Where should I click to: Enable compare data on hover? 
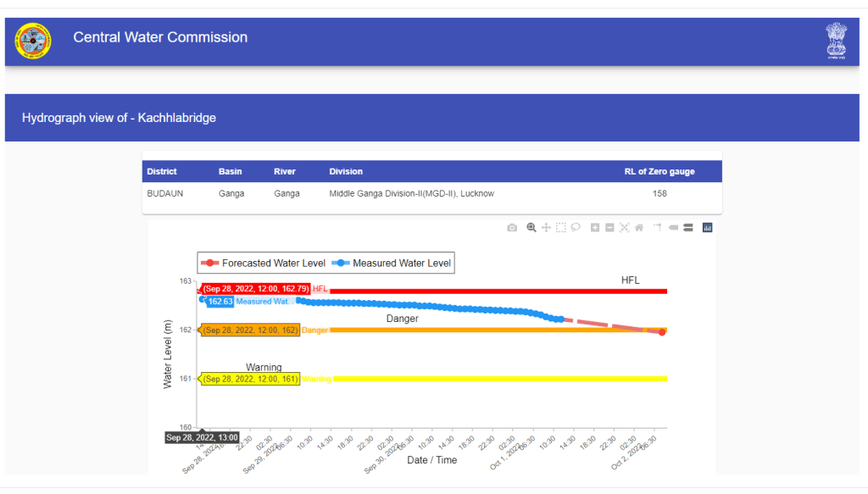[687, 227]
